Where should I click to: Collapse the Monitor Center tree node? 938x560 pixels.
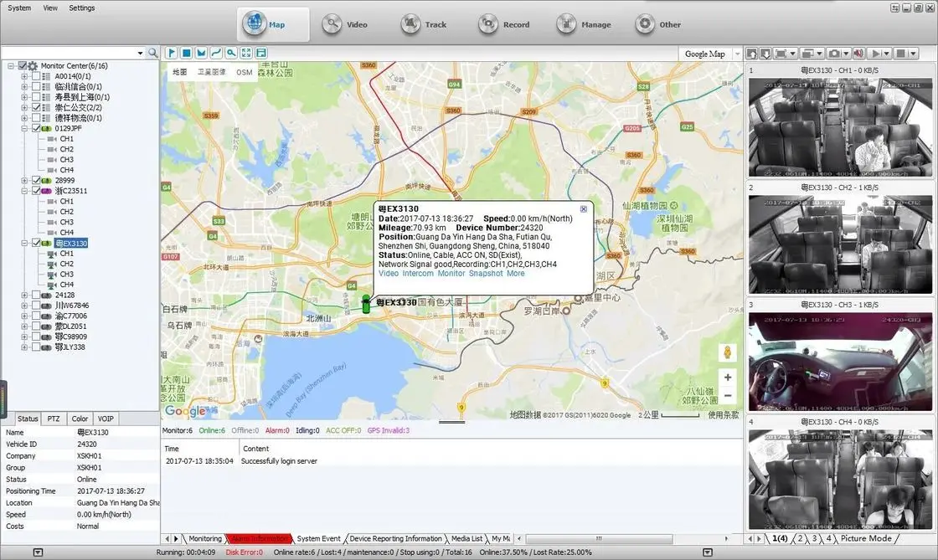pyautogui.click(x=11, y=66)
